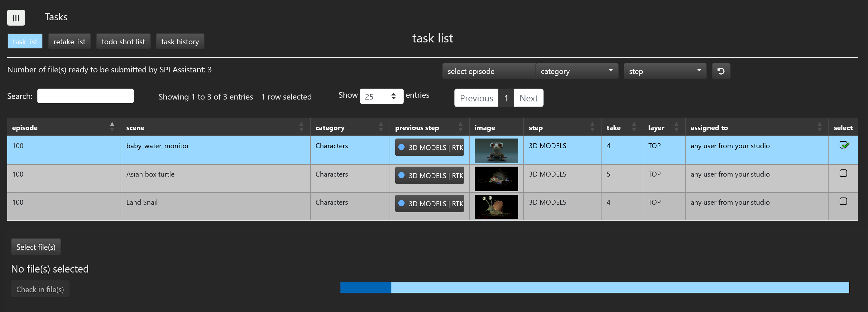Viewport: 868px width, 312px height.
Task: Open the sidebar menu icon beside Tasks
Action: click(16, 17)
